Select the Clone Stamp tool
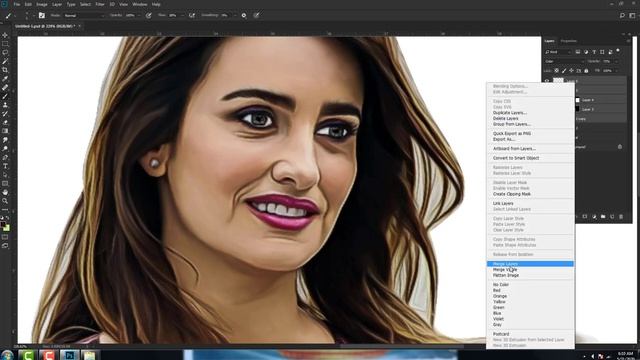 [x=5, y=105]
